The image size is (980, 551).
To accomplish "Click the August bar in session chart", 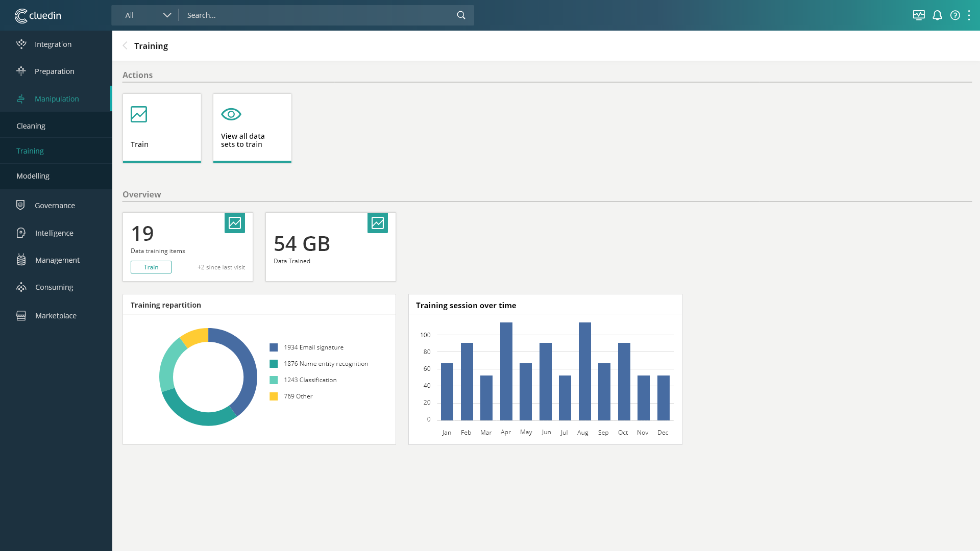I will (585, 371).
